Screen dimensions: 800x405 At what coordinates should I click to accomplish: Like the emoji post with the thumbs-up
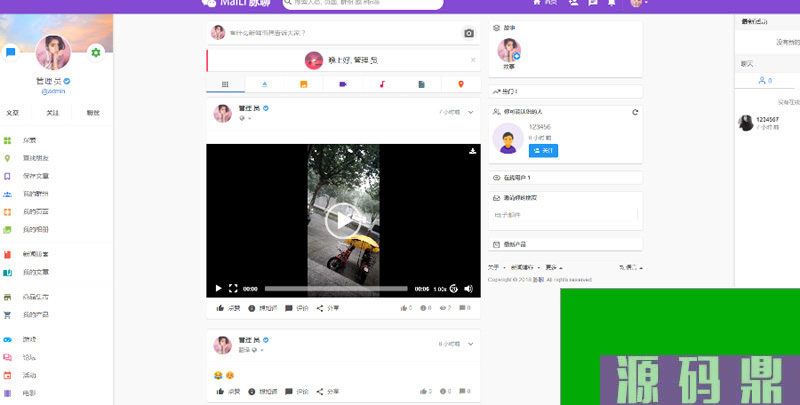coord(228,392)
